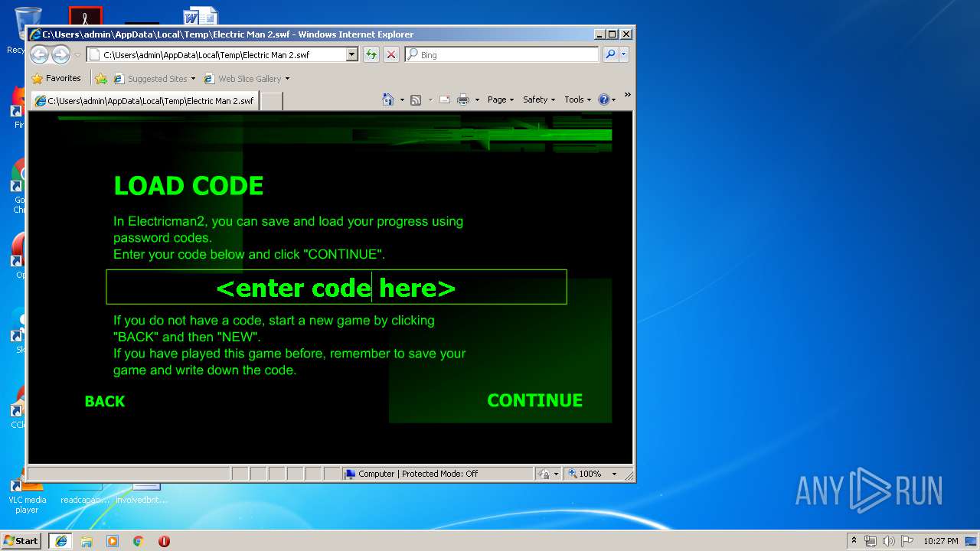Open Windows Explorer folder from taskbar
Screen dimensions: 980x551
click(x=87, y=541)
